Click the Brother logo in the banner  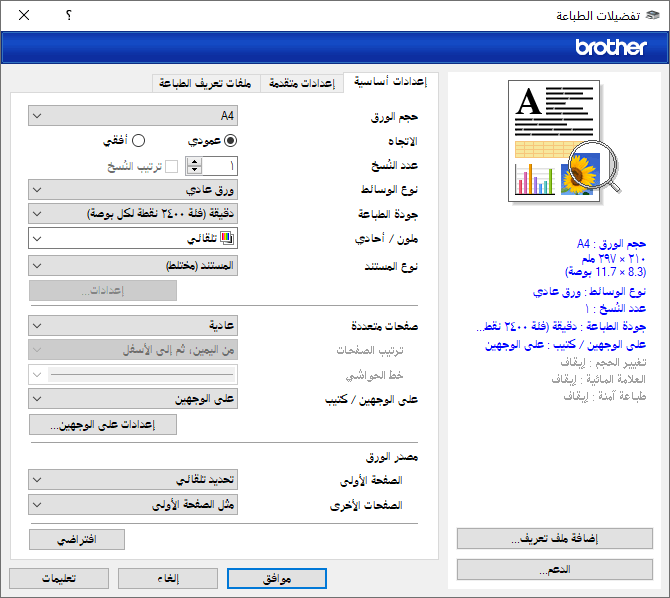[x=610, y=47]
